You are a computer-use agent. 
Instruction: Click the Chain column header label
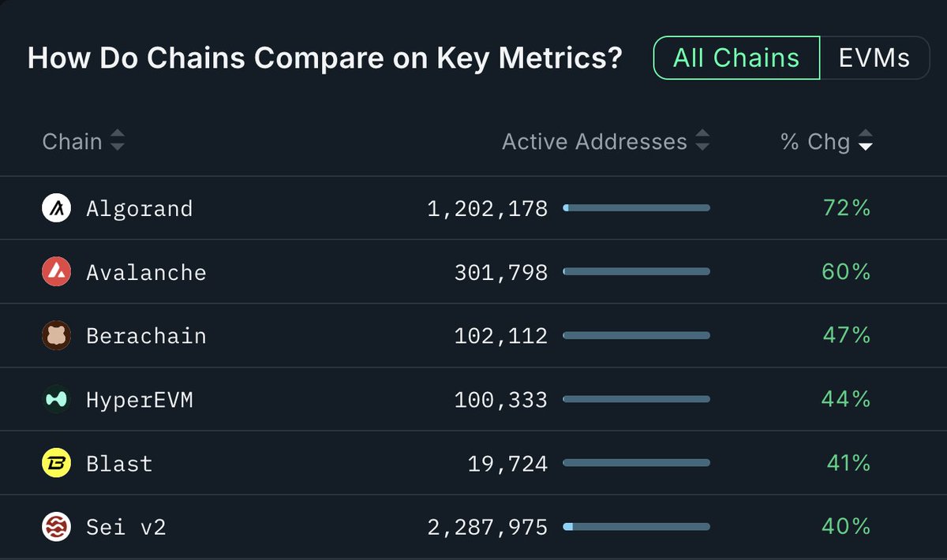[72, 142]
